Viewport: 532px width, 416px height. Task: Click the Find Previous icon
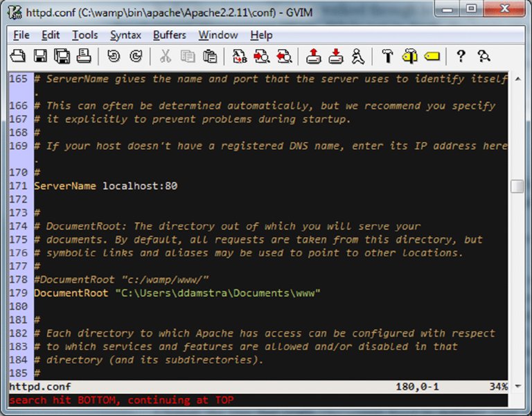pos(284,56)
